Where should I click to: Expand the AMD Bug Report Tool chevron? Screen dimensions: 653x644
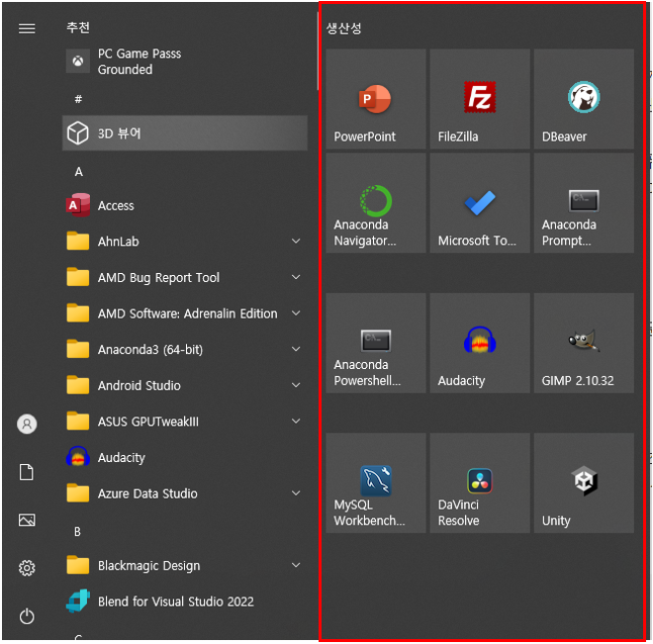tap(296, 277)
